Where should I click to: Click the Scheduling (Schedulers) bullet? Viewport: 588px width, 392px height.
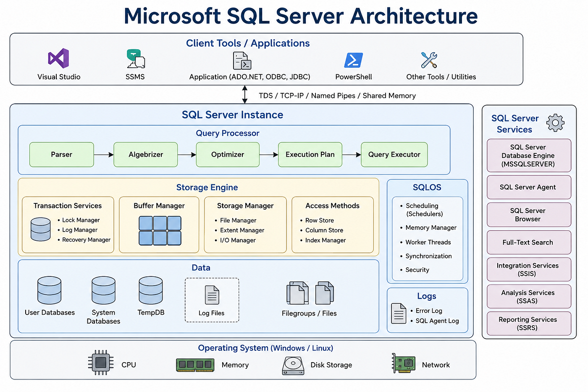[x=422, y=210]
